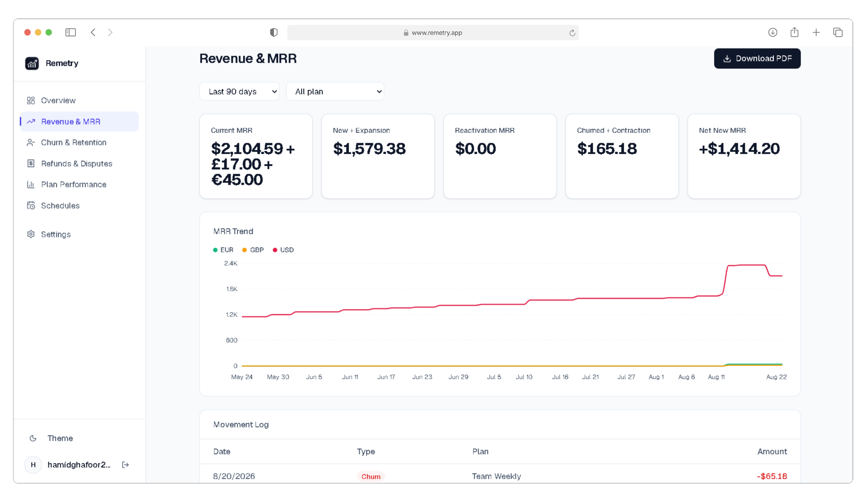868x488 pixels.
Task: Click the Movement Log heading
Action: click(x=241, y=425)
